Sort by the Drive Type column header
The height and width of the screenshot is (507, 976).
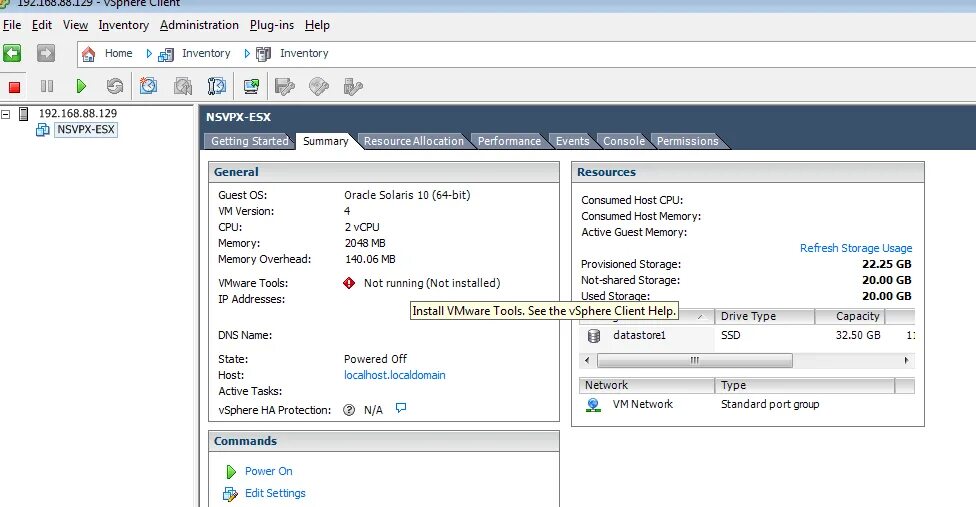pyautogui.click(x=764, y=316)
